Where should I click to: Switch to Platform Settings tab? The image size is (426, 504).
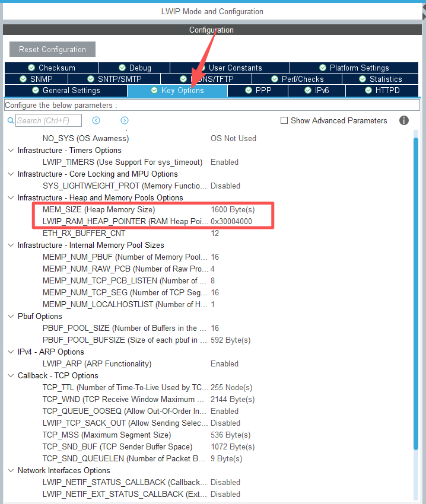tap(354, 68)
